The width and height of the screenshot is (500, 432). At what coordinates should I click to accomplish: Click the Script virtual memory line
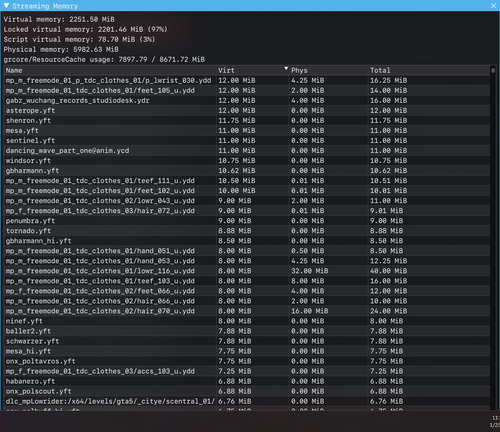pos(79,39)
